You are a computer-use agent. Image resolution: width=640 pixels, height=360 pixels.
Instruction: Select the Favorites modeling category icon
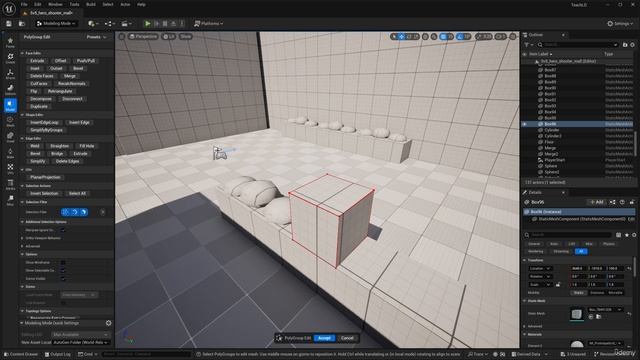click(x=10, y=42)
